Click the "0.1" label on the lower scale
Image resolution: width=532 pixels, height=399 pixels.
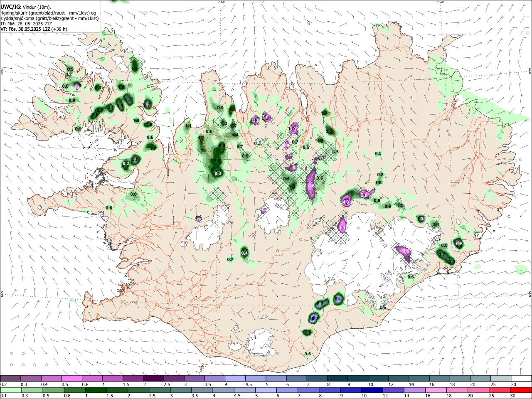pos(4,396)
